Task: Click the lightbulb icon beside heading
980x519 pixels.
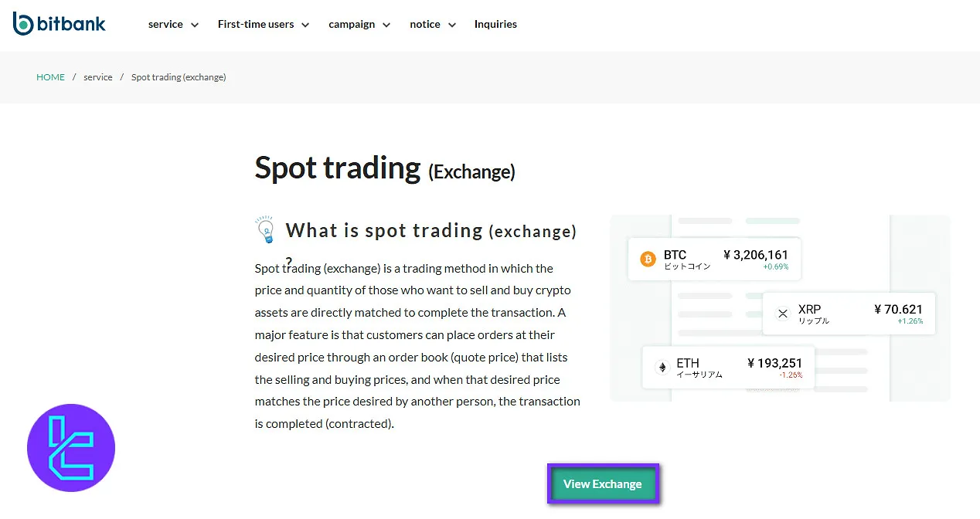Action: [x=265, y=230]
